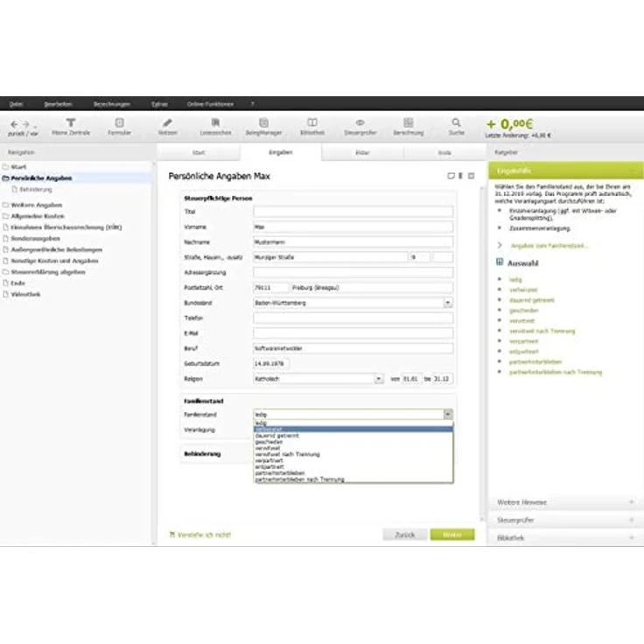This screenshot has width=644, height=644.
Task: Expand the Weitere Hinweise panel
Action: [x=564, y=502]
